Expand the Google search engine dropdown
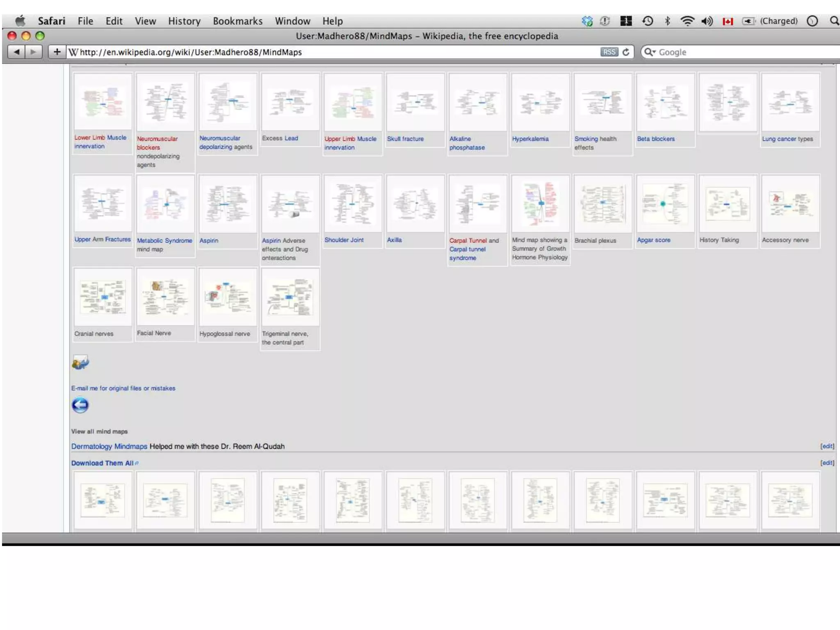 pos(650,52)
